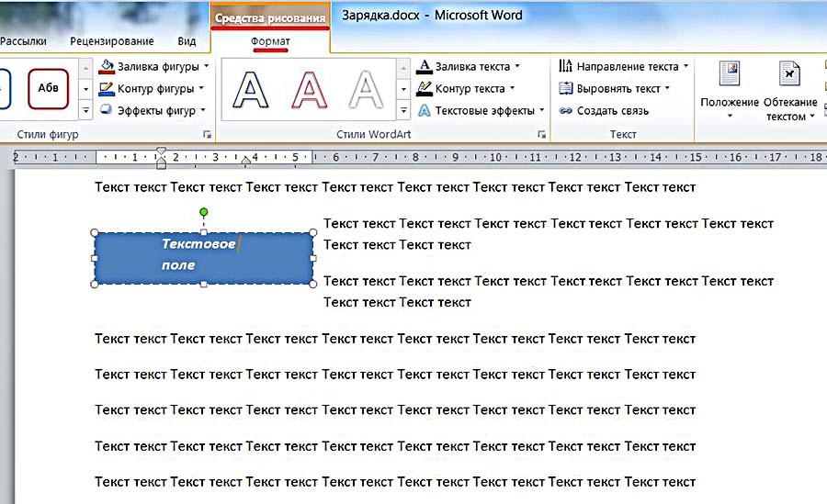Open the 'Формат' tab

click(x=270, y=41)
